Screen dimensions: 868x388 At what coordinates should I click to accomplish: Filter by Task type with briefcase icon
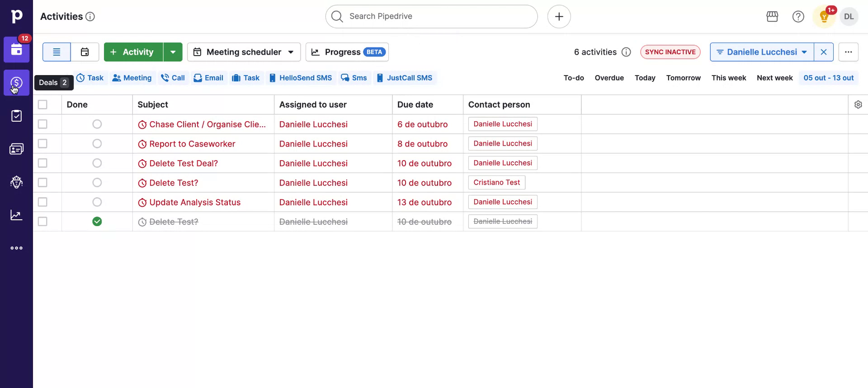click(245, 78)
